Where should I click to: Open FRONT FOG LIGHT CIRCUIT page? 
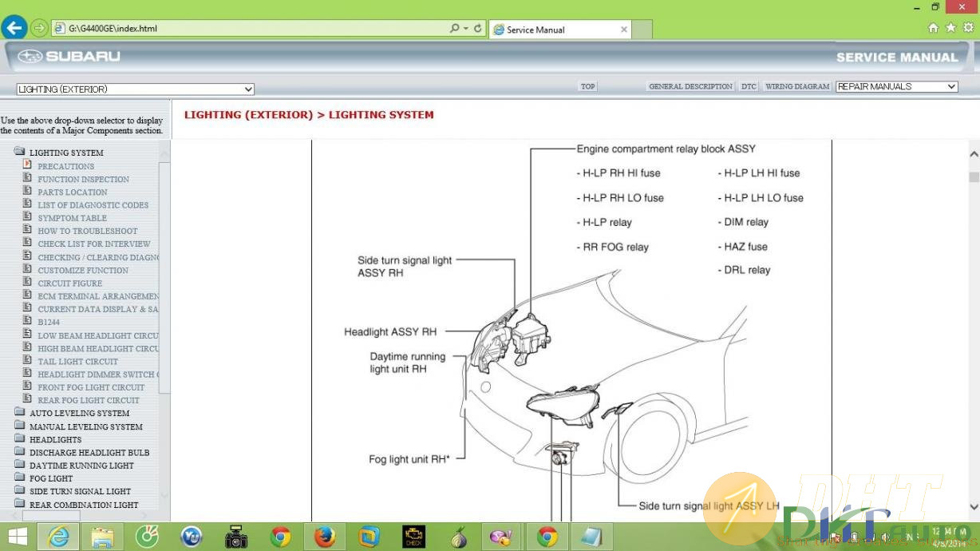[x=91, y=387]
